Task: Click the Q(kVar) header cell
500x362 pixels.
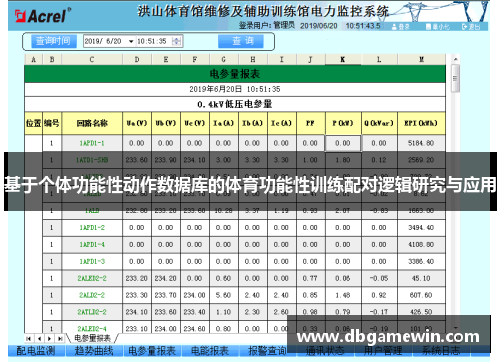Action: click(x=379, y=123)
